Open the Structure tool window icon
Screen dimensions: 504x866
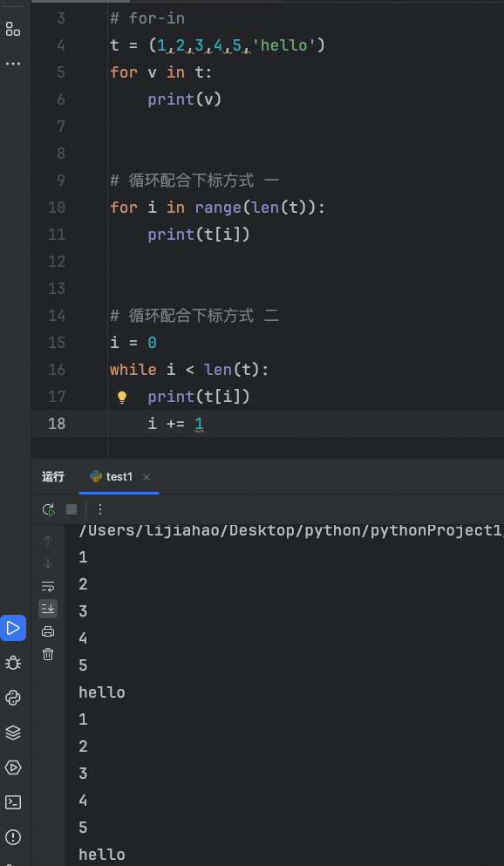(13, 30)
